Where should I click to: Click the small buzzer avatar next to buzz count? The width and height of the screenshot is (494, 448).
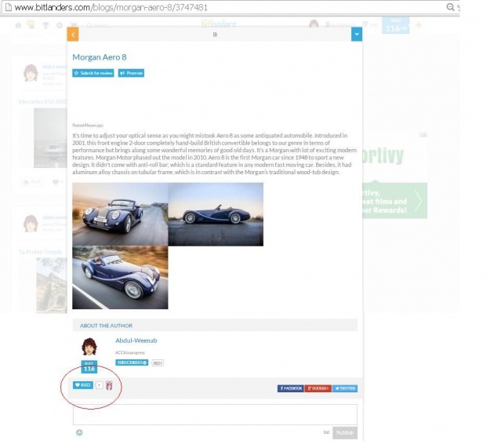[x=109, y=385]
